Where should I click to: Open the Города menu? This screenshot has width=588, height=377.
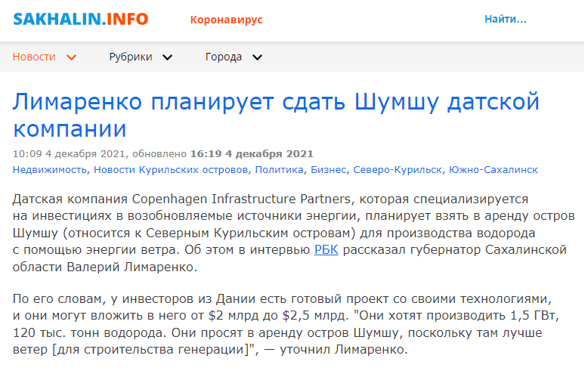click(x=224, y=57)
